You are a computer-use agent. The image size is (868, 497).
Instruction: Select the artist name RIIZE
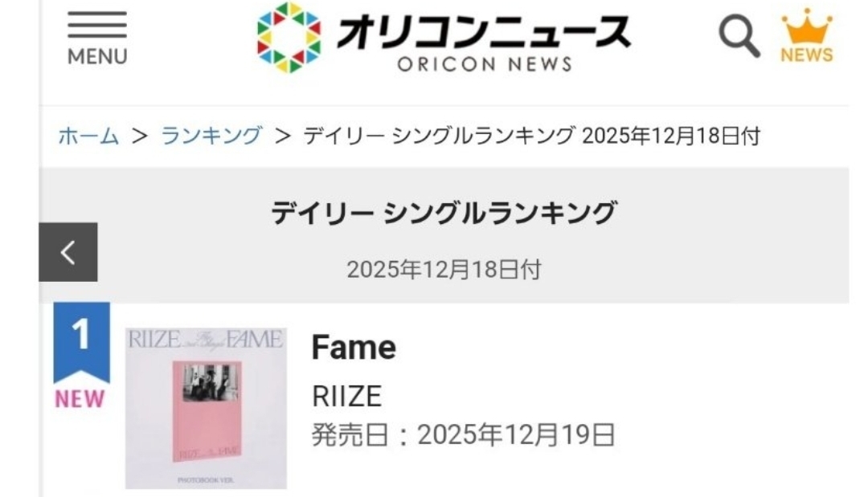click(346, 395)
